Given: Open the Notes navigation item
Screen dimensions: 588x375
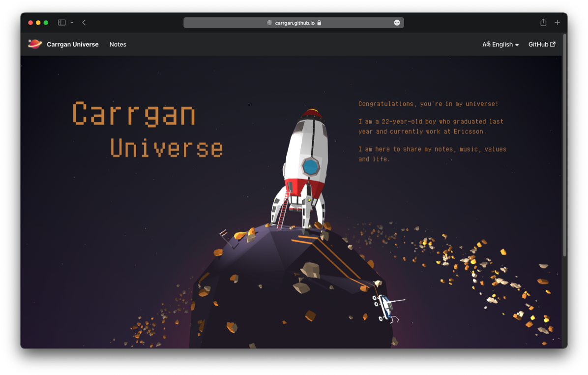Looking at the screenshot, I should [118, 44].
